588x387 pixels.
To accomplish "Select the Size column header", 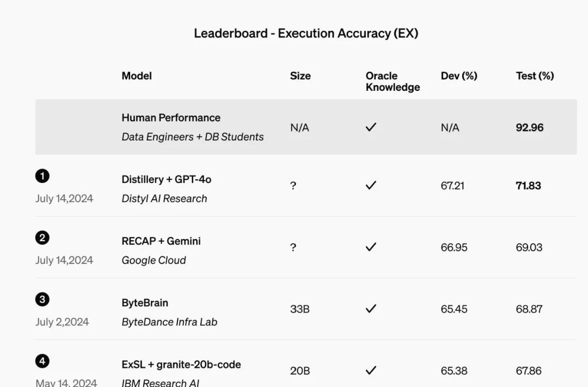I will coord(300,76).
